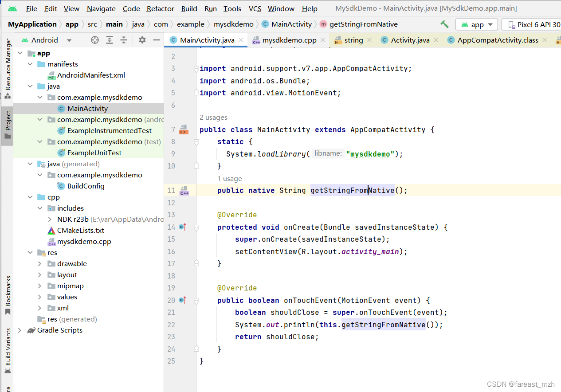Close the Activity.java tab
Viewport: 561px width, 392px height.
[x=436, y=40]
